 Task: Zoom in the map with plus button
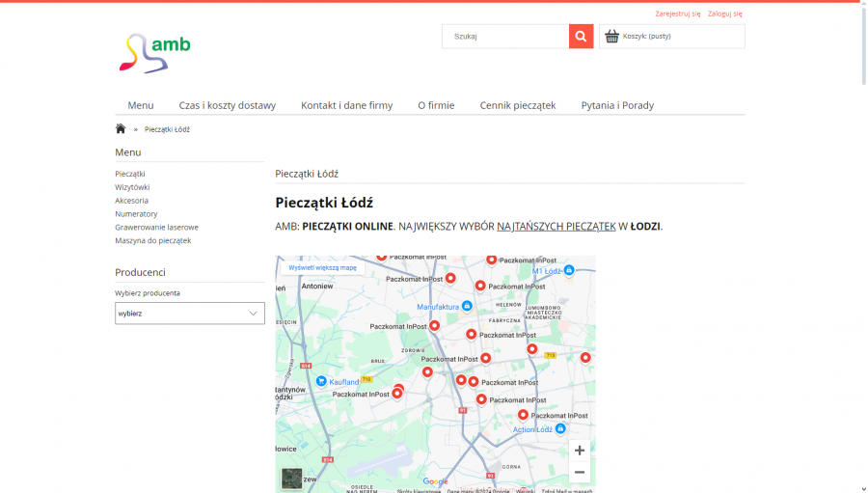(x=579, y=451)
